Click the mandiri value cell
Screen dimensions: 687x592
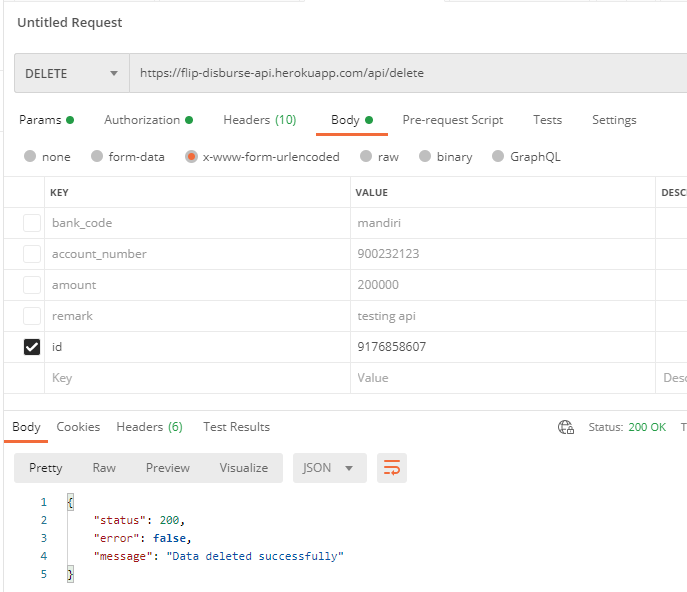click(503, 223)
